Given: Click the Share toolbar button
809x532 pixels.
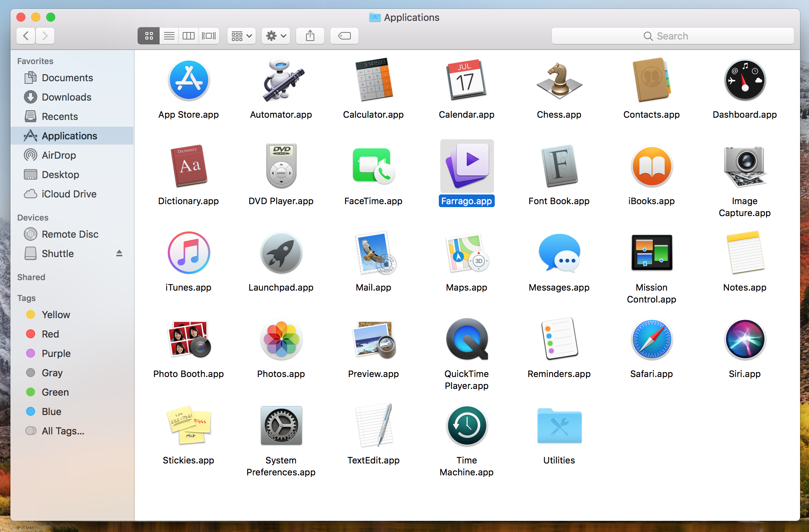Looking at the screenshot, I should pos(310,36).
